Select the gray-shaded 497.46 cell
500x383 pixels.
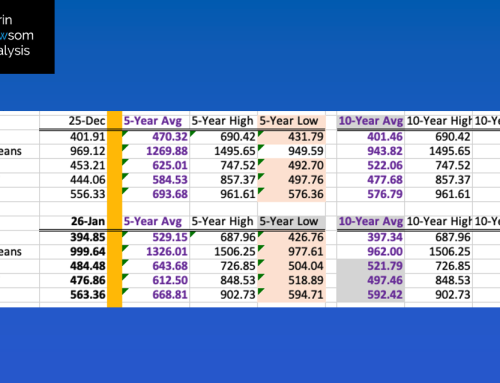click(371, 280)
